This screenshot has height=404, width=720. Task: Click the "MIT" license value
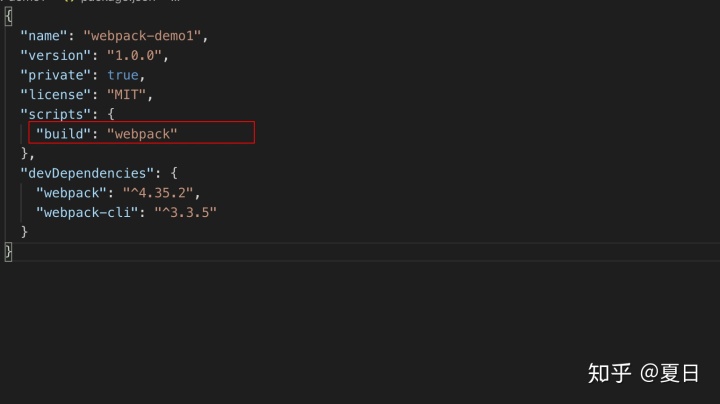pos(126,95)
